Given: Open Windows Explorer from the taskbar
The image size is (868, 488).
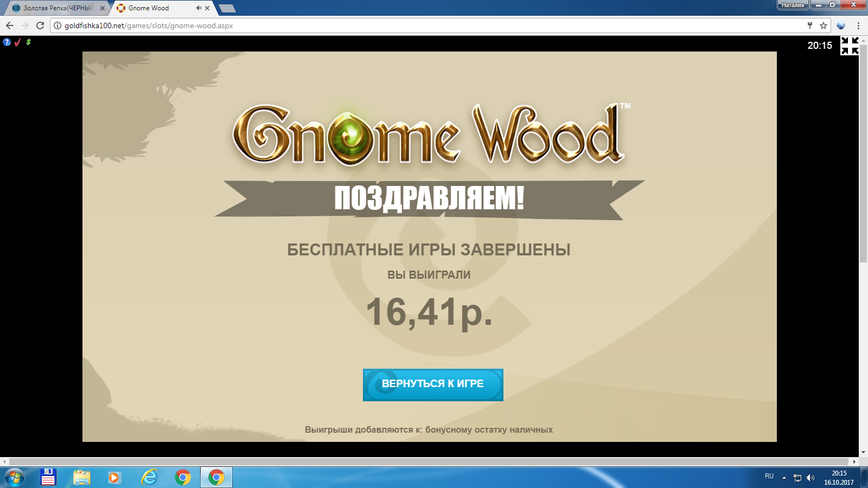Looking at the screenshot, I should (x=82, y=477).
